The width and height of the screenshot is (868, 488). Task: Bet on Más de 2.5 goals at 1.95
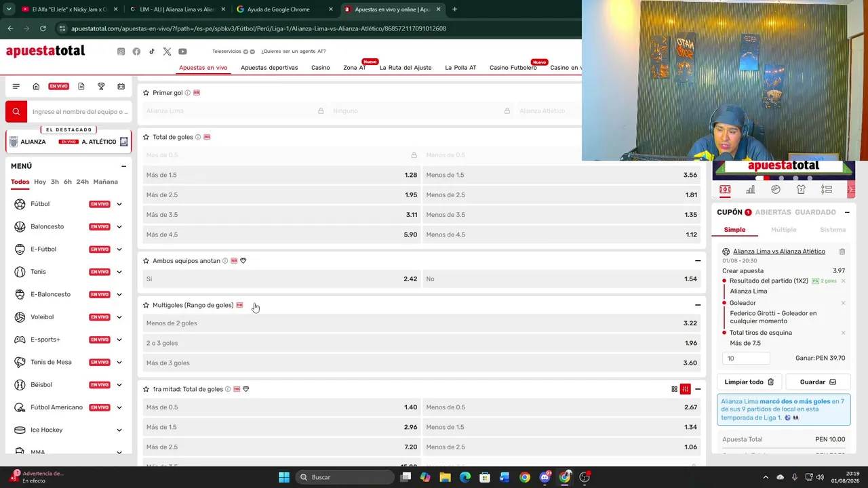click(x=281, y=195)
